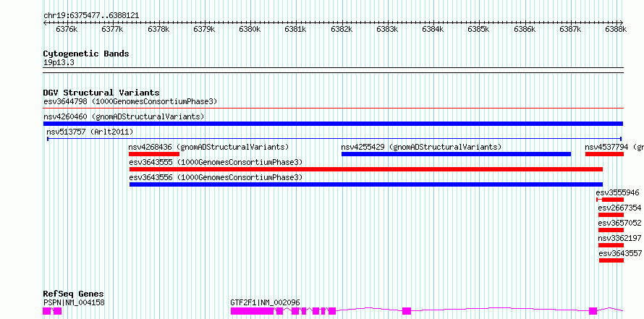Select the nsv4260460 blue variant bar
Viewport: 644px width, 319px height.
[333, 124]
